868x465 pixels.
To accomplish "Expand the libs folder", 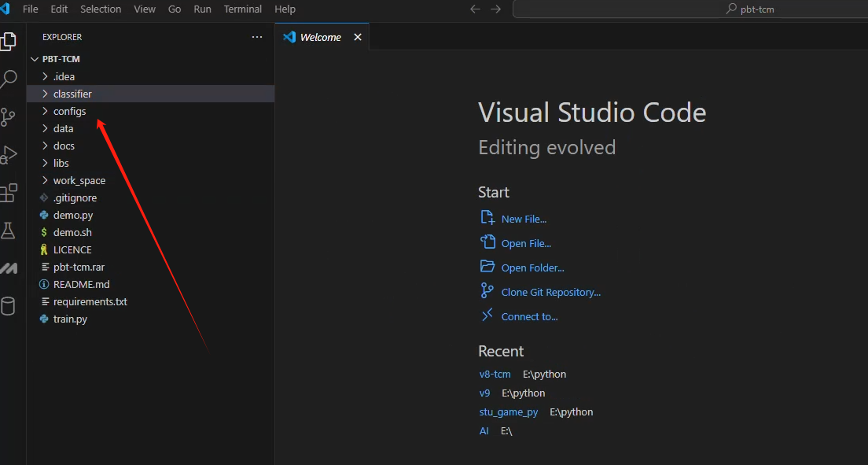I will pos(46,163).
